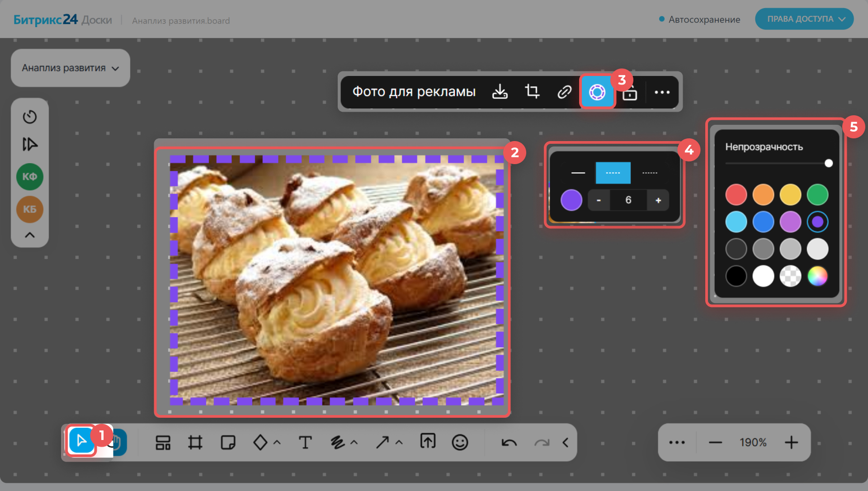Select the dotted line border style

click(x=650, y=173)
